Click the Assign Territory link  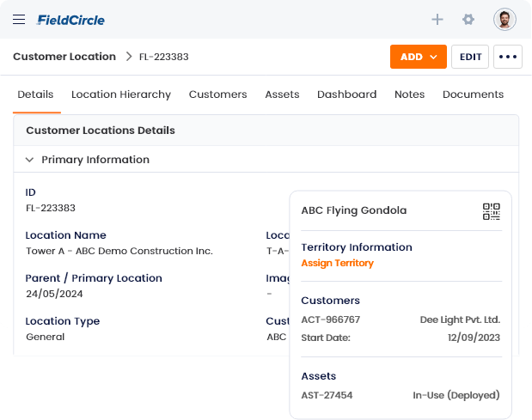(x=337, y=263)
